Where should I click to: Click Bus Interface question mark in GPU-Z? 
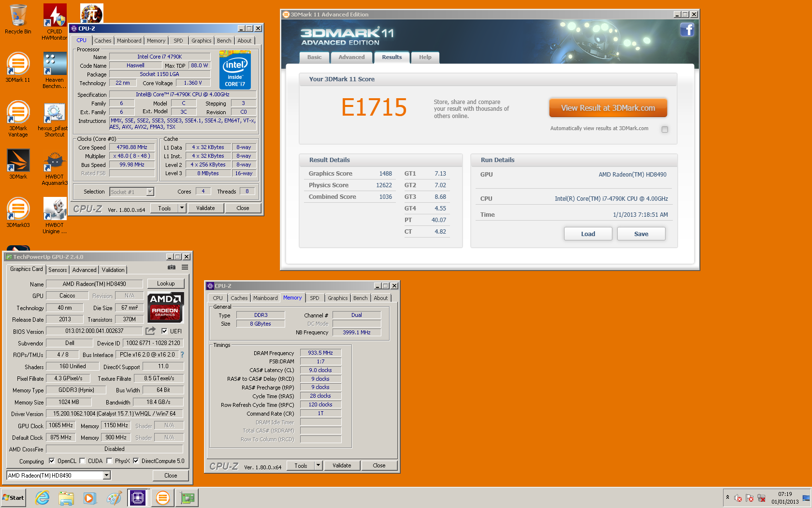click(182, 355)
